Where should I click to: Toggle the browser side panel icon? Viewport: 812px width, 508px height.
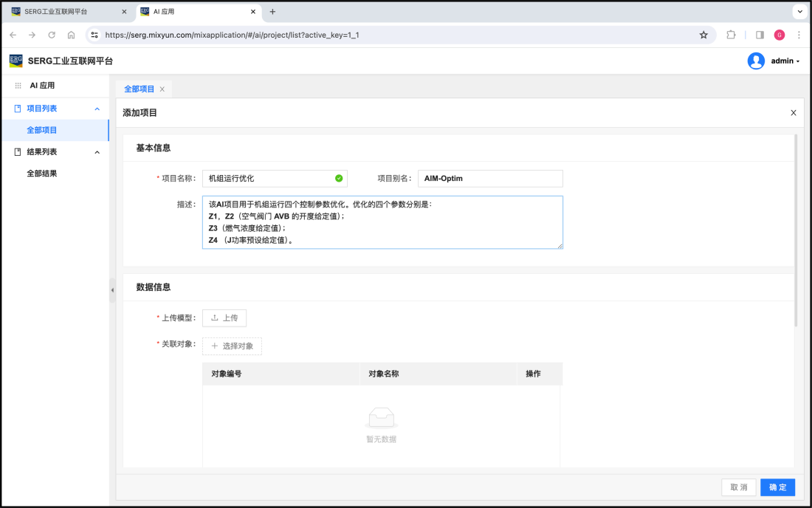760,35
